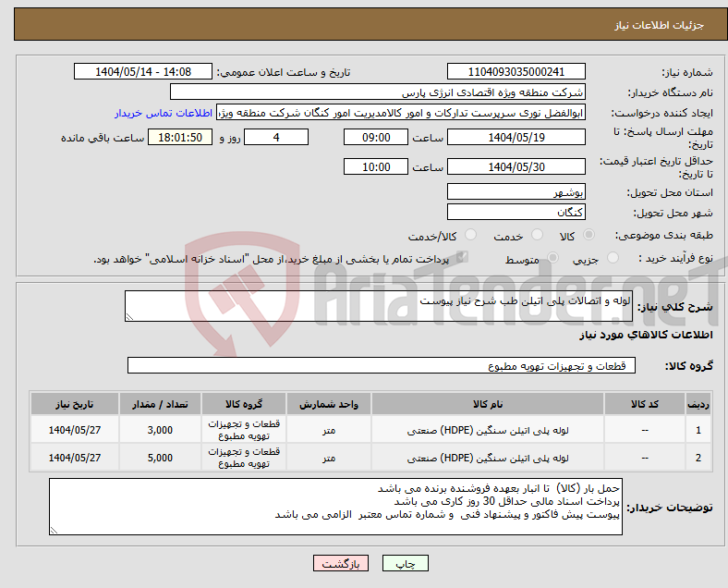Image resolution: width=728 pixels, height=588 pixels.
Task: Select the خدمت radio button
Action: point(537,235)
